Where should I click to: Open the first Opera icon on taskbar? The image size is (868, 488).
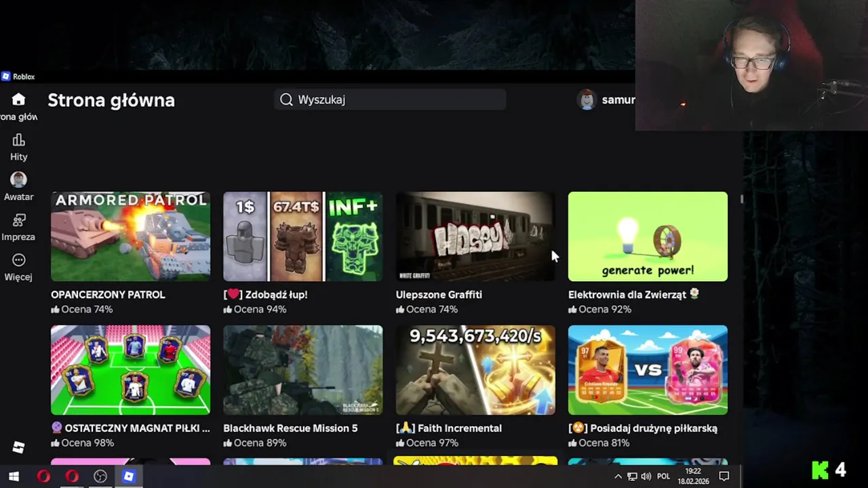tap(43, 476)
